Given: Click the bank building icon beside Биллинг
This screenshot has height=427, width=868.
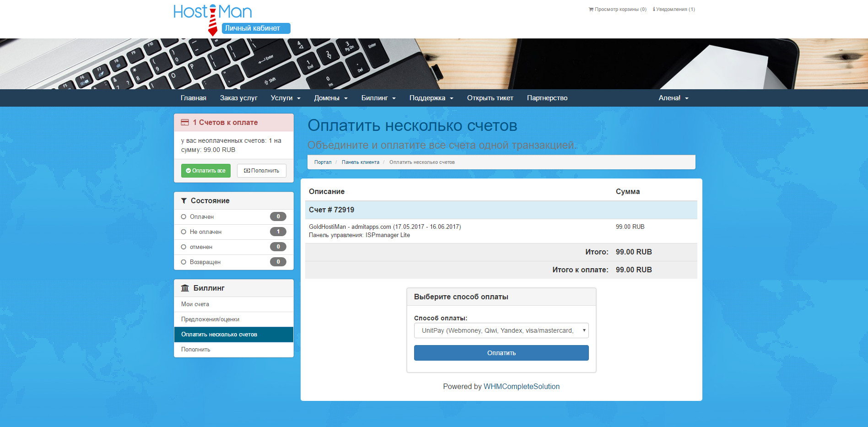Looking at the screenshot, I should 185,288.
